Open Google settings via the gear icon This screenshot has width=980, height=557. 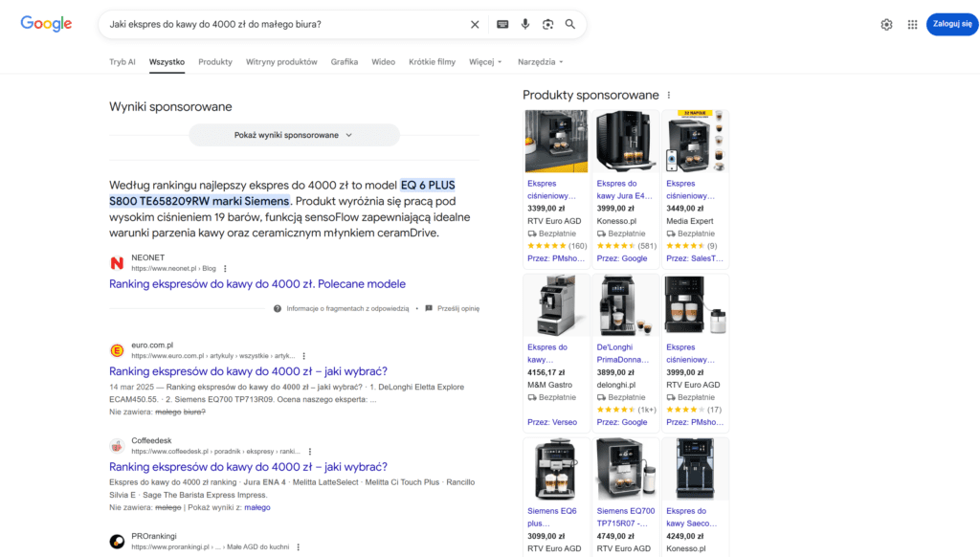(886, 24)
